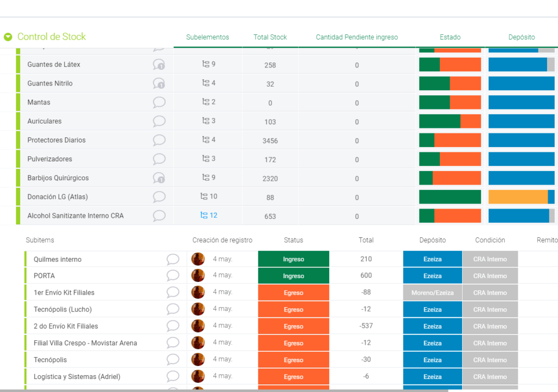Open conversation bubble for Mantas

pyautogui.click(x=159, y=102)
